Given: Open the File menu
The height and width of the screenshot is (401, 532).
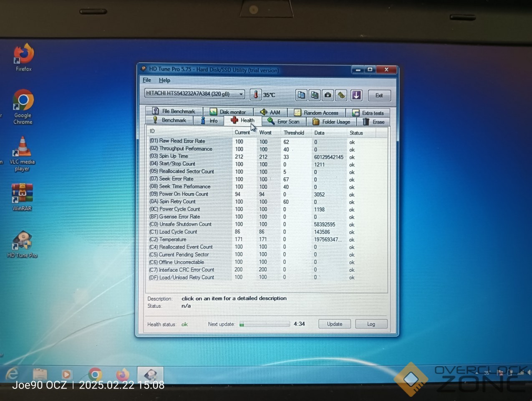Looking at the screenshot, I should tap(147, 80).
